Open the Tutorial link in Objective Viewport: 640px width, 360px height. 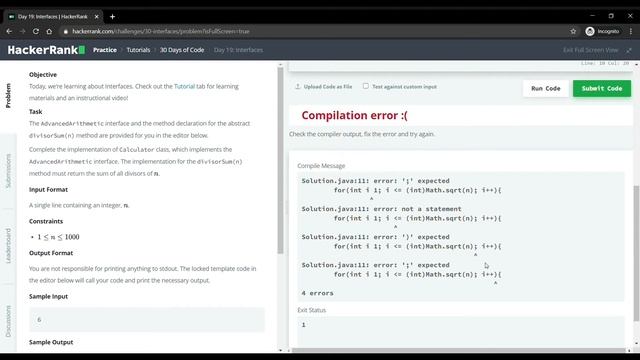click(x=184, y=86)
